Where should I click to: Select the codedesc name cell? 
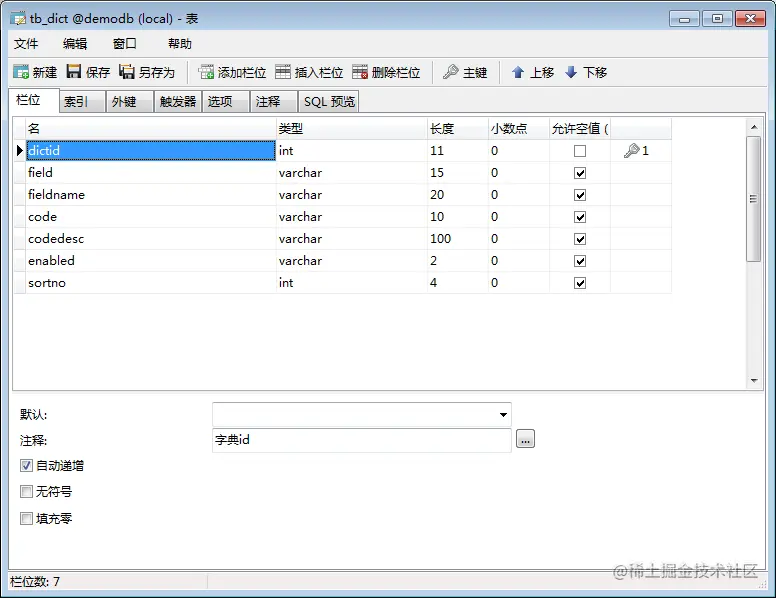click(151, 239)
